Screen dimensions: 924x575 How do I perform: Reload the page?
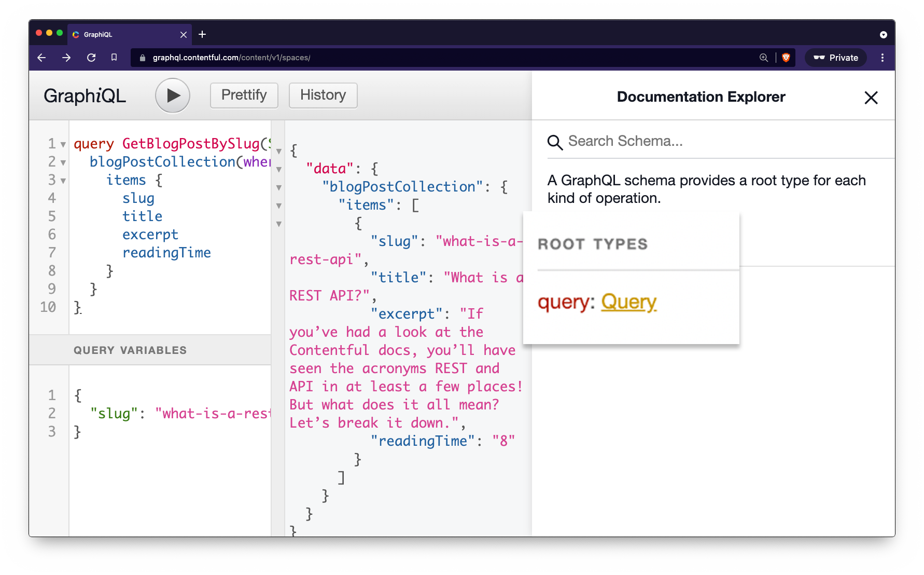91,58
